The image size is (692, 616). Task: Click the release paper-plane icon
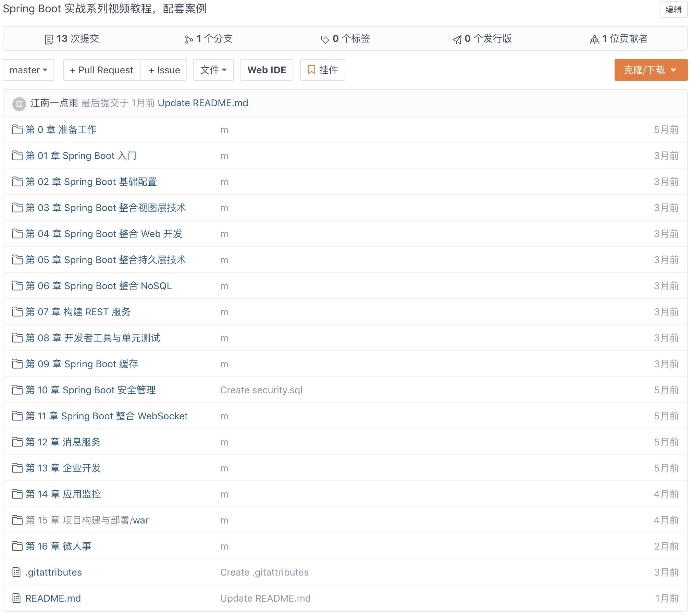457,40
